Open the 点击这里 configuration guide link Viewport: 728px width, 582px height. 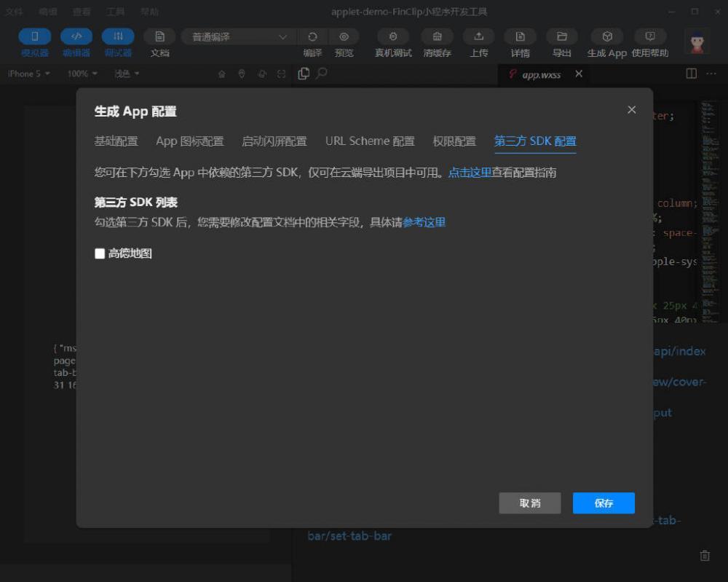coord(470,173)
